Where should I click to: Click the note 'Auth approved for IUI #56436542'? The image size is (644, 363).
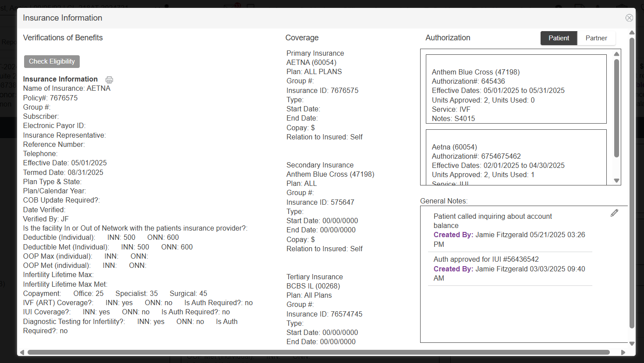click(486, 259)
